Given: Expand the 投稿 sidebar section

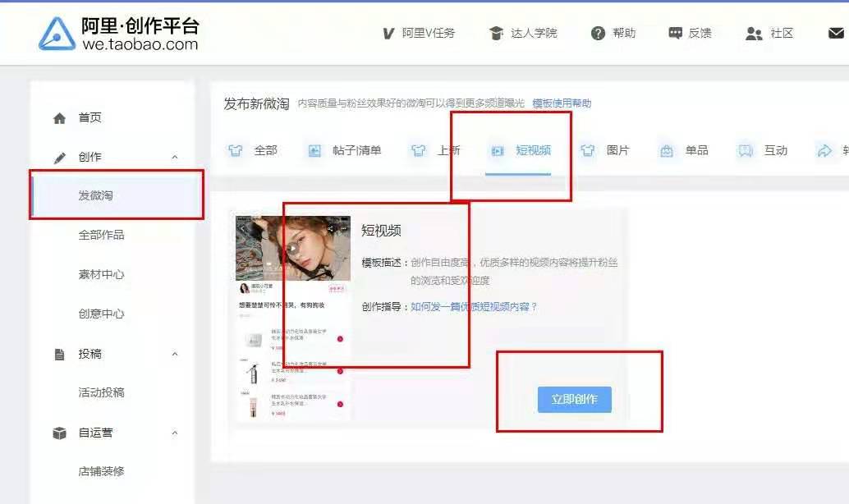Looking at the screenshot, I should coord(175,354).
